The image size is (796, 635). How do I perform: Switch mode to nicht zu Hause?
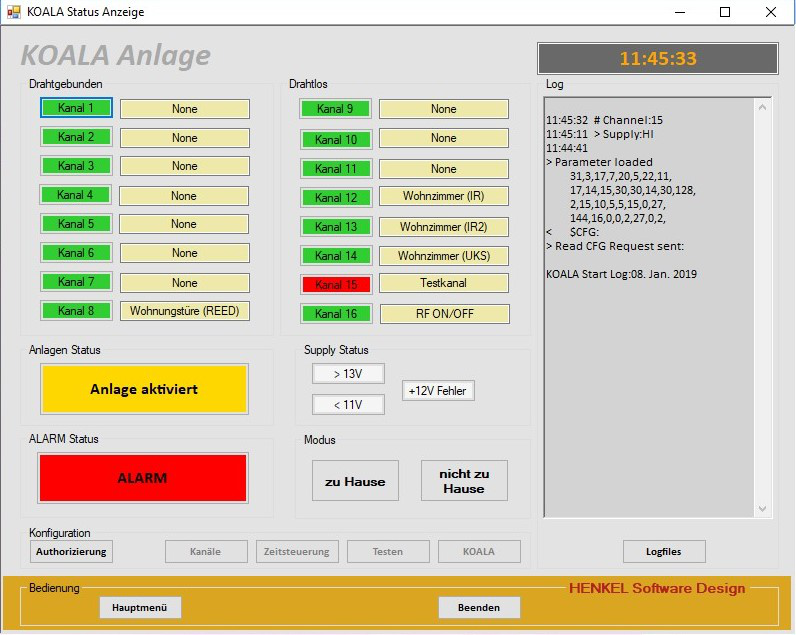(464, 481)
